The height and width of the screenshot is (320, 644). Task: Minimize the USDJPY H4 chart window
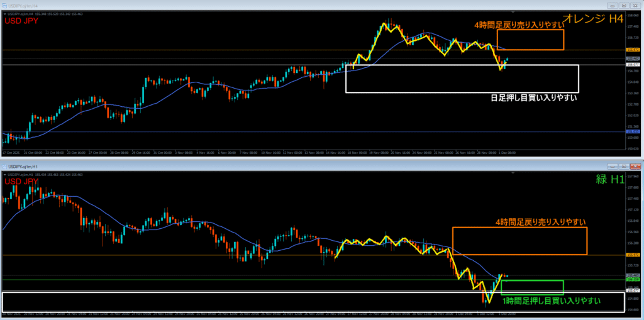click(x=613, y=6)
